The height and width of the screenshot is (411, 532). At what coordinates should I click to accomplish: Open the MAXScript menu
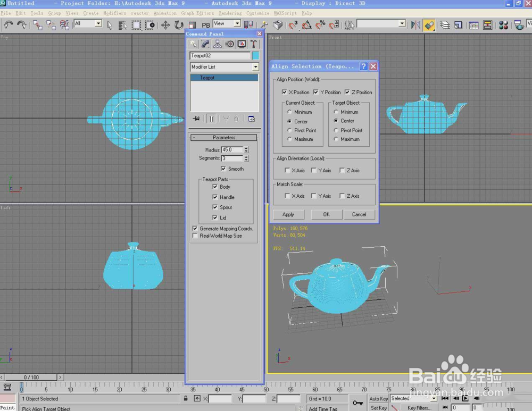[285, 13]
